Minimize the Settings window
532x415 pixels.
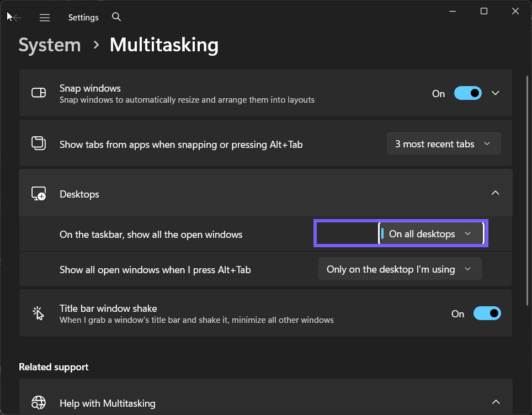point(453,11)
